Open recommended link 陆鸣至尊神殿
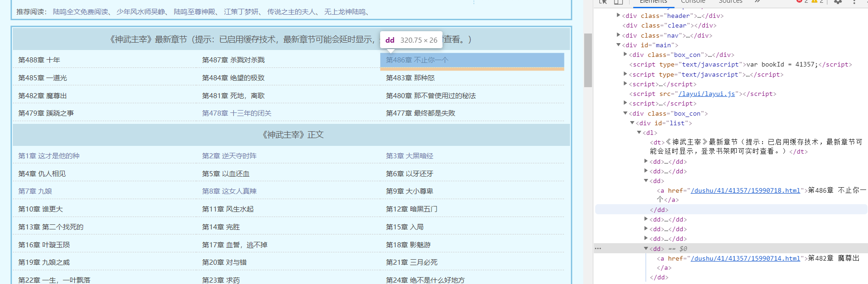The width and height of the screenshot is (868, 284). [x=194, y=12]
